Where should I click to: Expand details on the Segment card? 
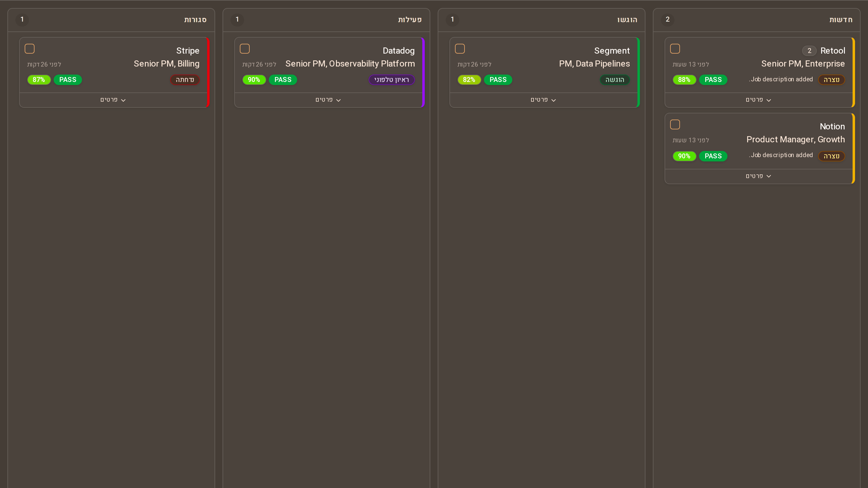(x=543, y=100)
